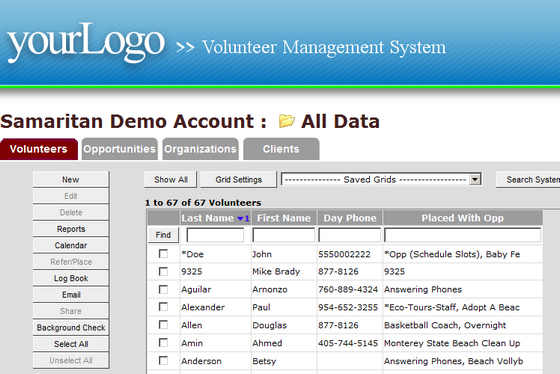Check the Alexander Paul row checkbox

point(163,307)
